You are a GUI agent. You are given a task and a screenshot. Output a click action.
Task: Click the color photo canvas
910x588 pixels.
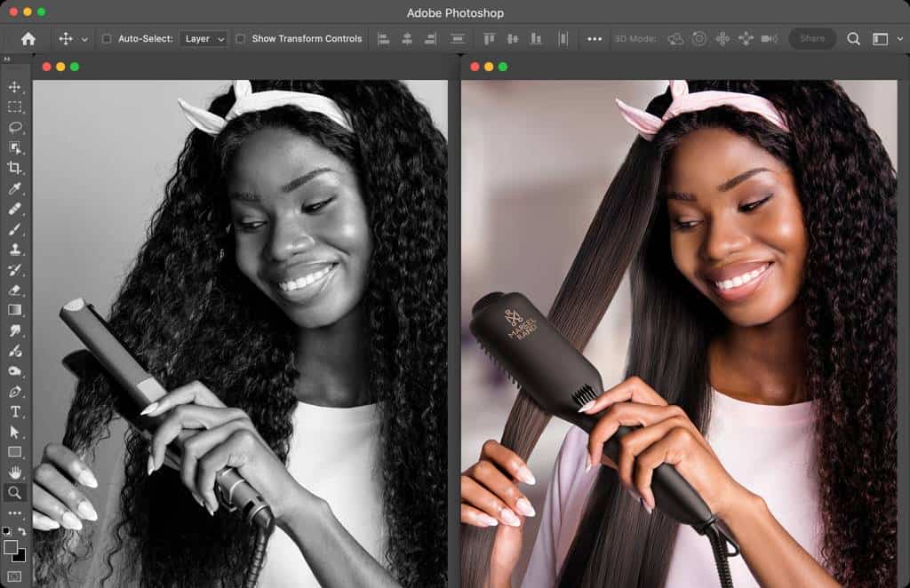[x=679, y=334]
